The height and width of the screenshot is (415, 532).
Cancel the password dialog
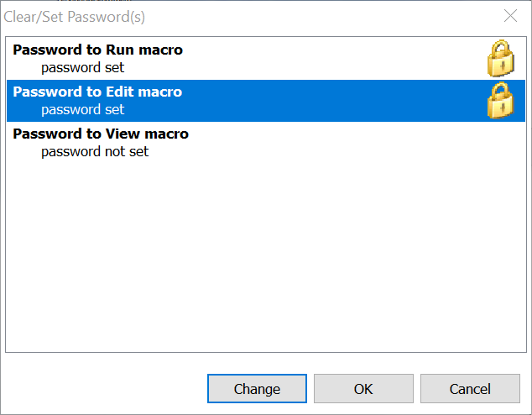pyautogui.click(x=470, y=389)
